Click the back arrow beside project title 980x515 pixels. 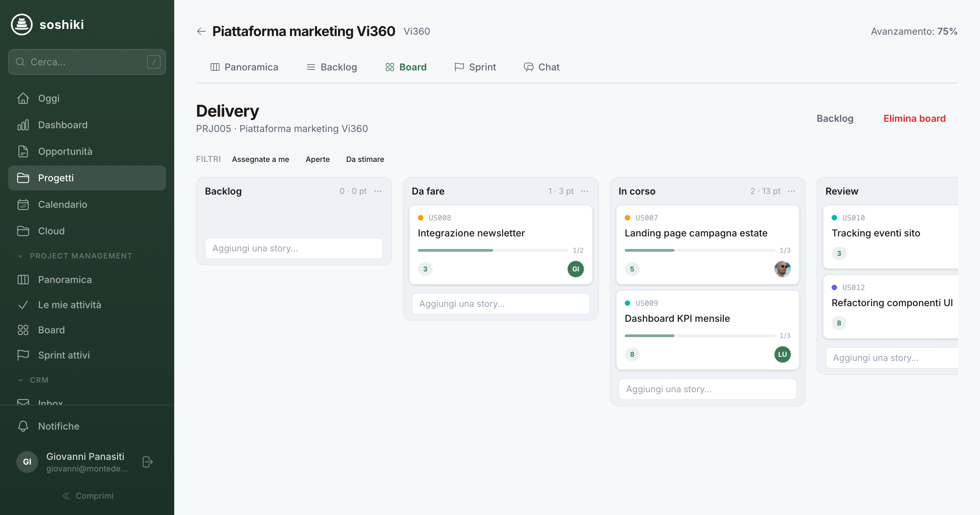pyautogui.click(x=201, y=31)
